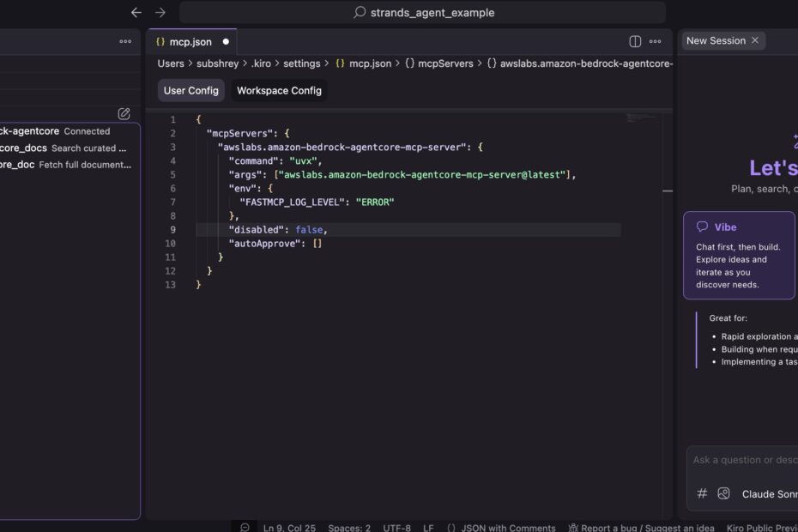Switch to Workspace Config
Image resolution: width=798 pixels, height=532 pixels.
click(279, 91)
